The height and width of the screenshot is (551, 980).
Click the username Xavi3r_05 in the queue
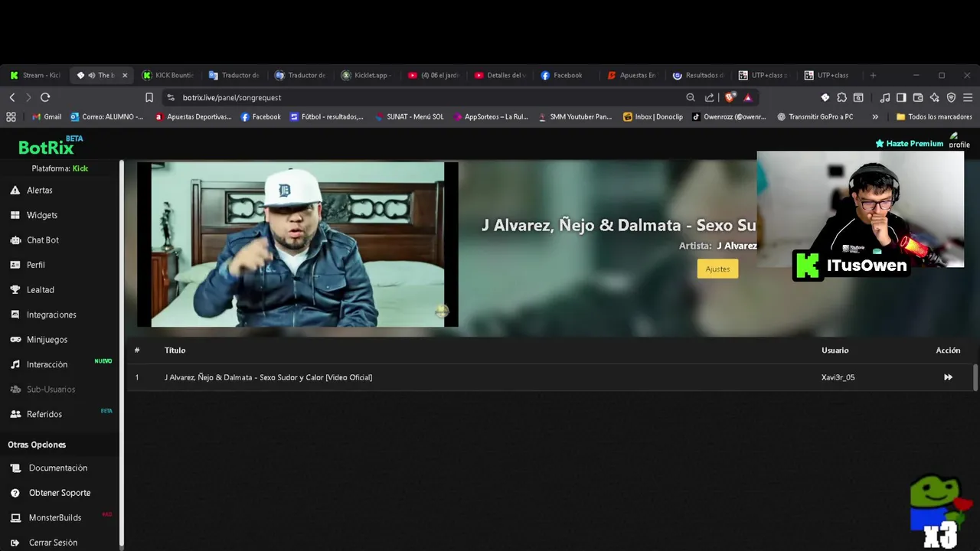[x=838, y=377]
